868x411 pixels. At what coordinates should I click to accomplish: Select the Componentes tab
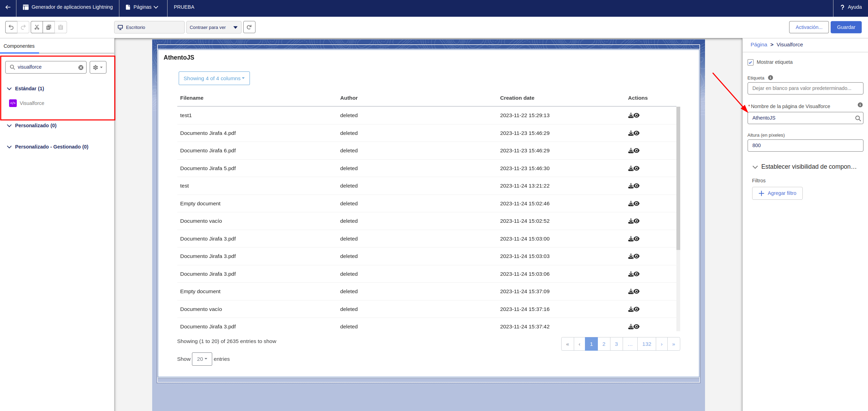coord(19,46)
